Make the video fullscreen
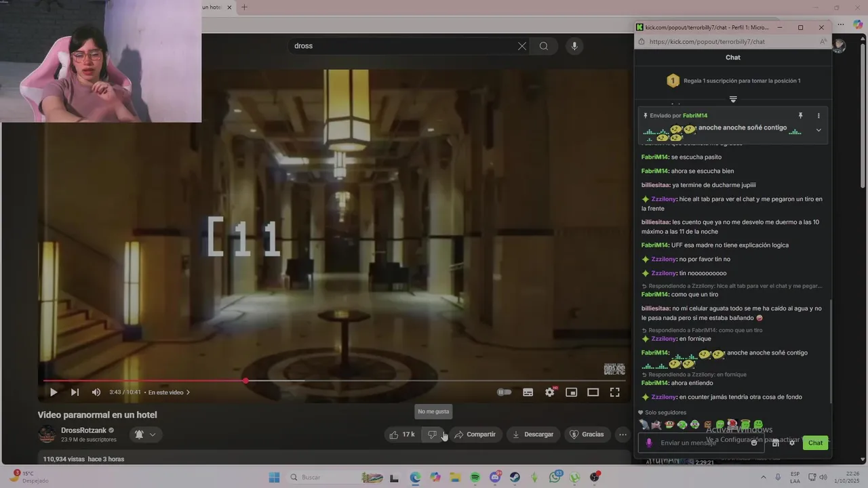The height and width of the screenshot is (488, 868). (x=614, y=392)
